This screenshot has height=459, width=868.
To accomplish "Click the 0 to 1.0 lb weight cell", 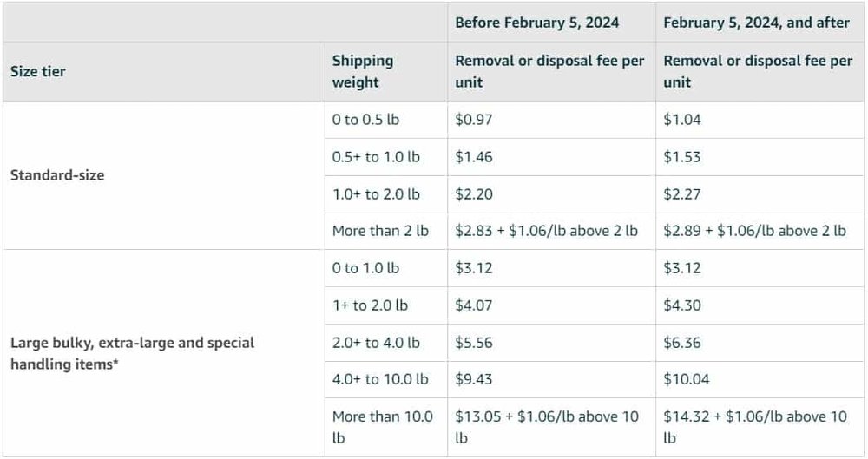I will 365,268.
